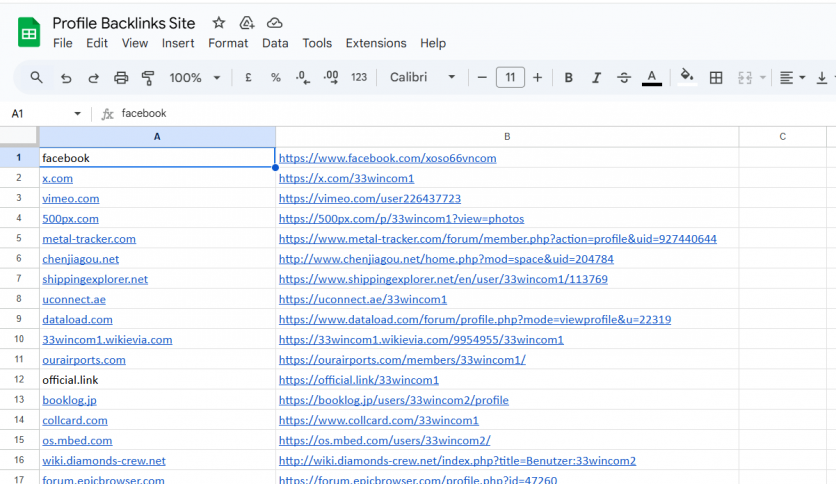Viewport: 836px width, 484px height.
Task: Select row 12 header
Action: point(19,380)
